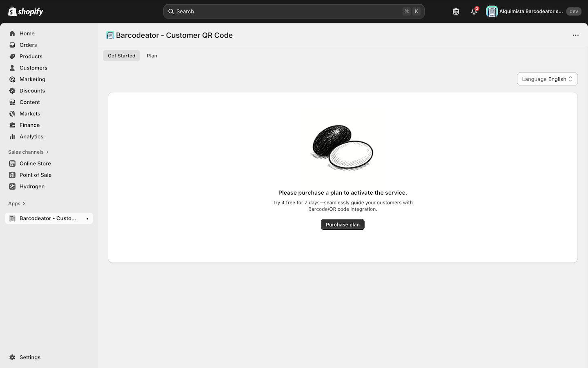Expand the Apps section

point(17,204)
